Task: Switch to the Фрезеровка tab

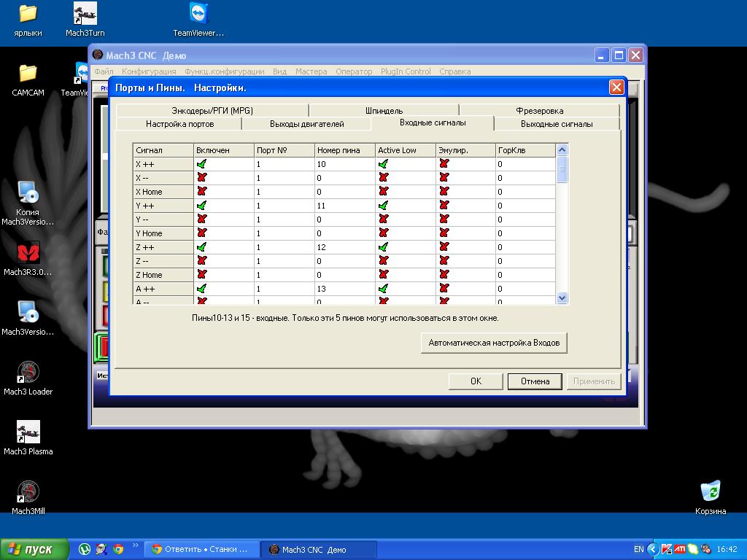Action: 539,111
